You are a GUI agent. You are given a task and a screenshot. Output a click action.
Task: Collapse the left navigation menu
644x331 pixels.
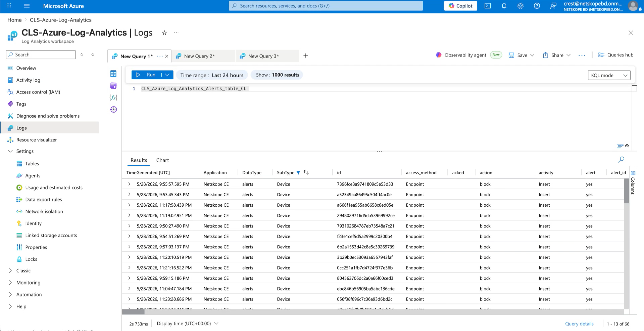click(x=93, y=54)
